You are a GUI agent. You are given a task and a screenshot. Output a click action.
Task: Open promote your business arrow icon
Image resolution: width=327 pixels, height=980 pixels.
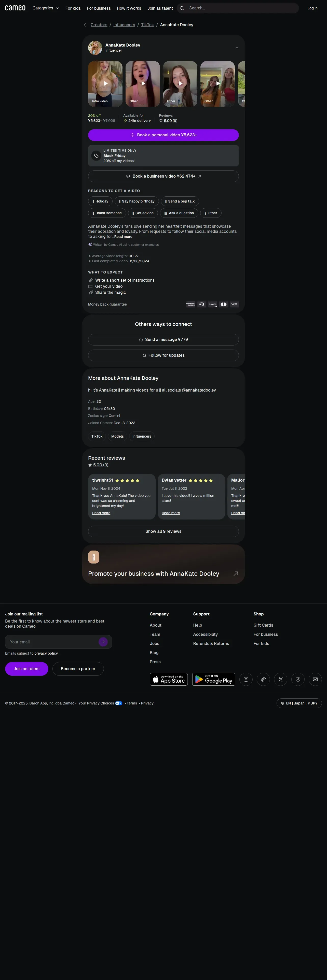(236, 574)
